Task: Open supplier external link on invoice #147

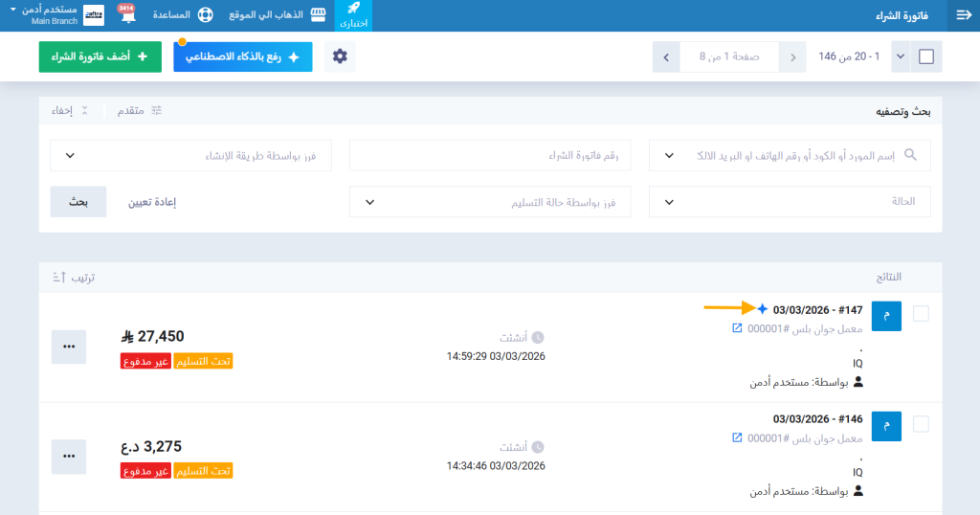Action: [737, 328]
